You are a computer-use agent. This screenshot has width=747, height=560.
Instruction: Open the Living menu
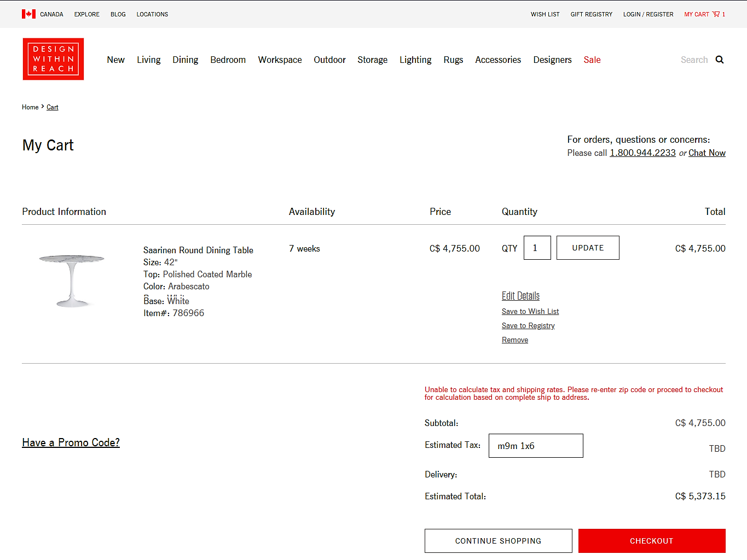pyautogui.click(x=148, y=60)
